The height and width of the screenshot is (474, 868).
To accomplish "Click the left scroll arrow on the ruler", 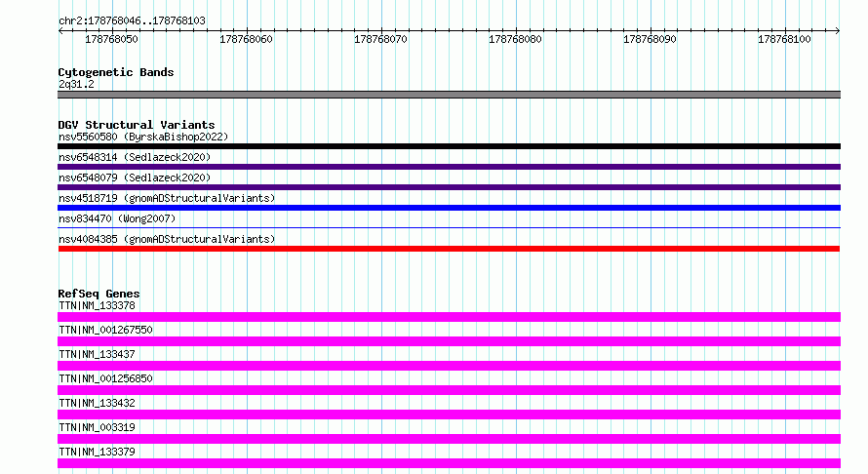I will click(x=60, y=31).
